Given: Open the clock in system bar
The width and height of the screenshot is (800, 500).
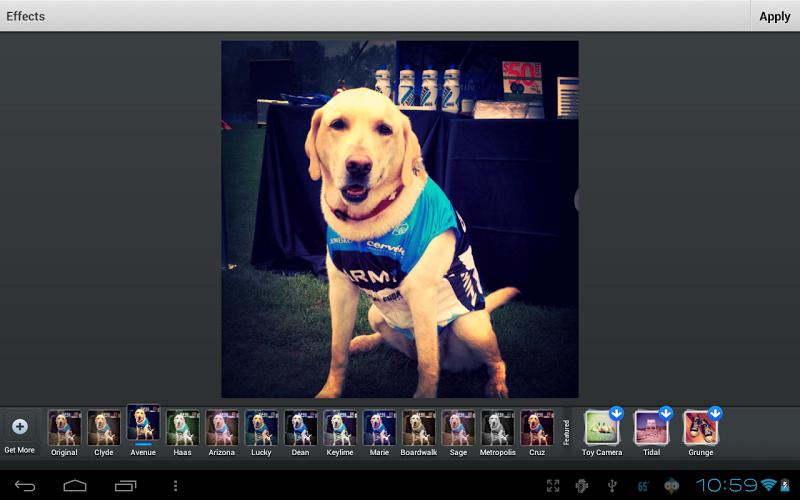Looking at the screenshot, I should pyautogui.click(x=727, y=485).
